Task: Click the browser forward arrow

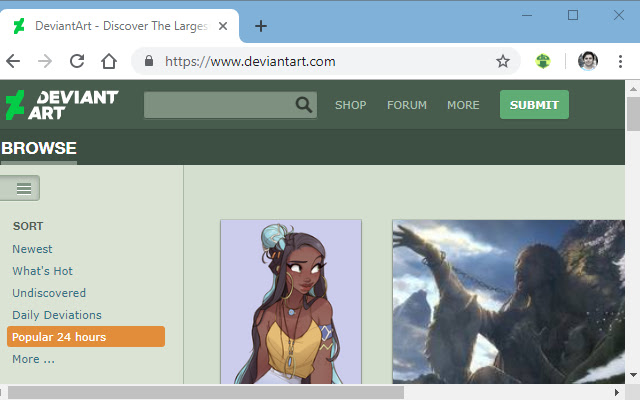Action: coord(45,61)
